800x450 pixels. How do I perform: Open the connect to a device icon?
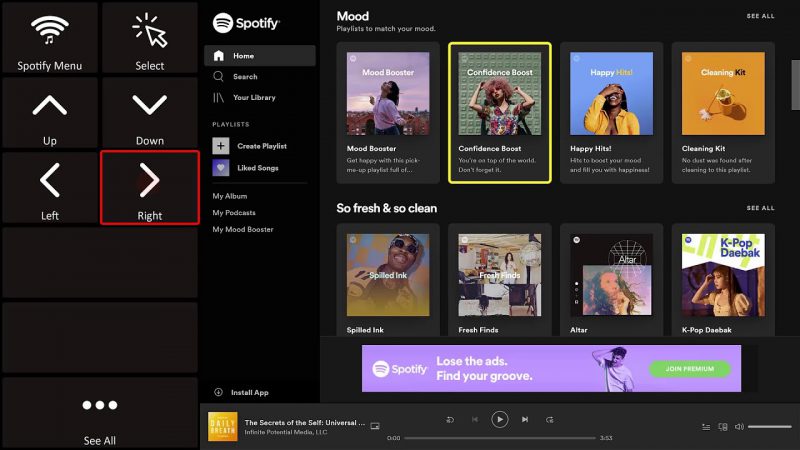[x=723, y=427]
